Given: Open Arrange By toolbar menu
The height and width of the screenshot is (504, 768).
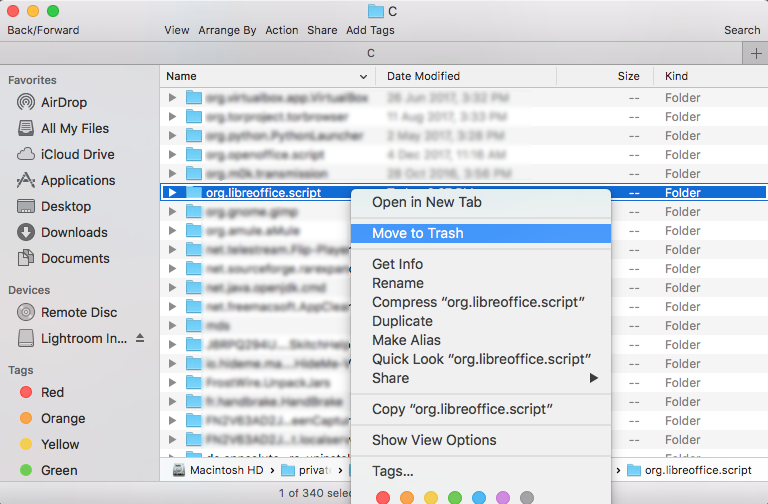Looking at the screenshot, I should 227,30.
